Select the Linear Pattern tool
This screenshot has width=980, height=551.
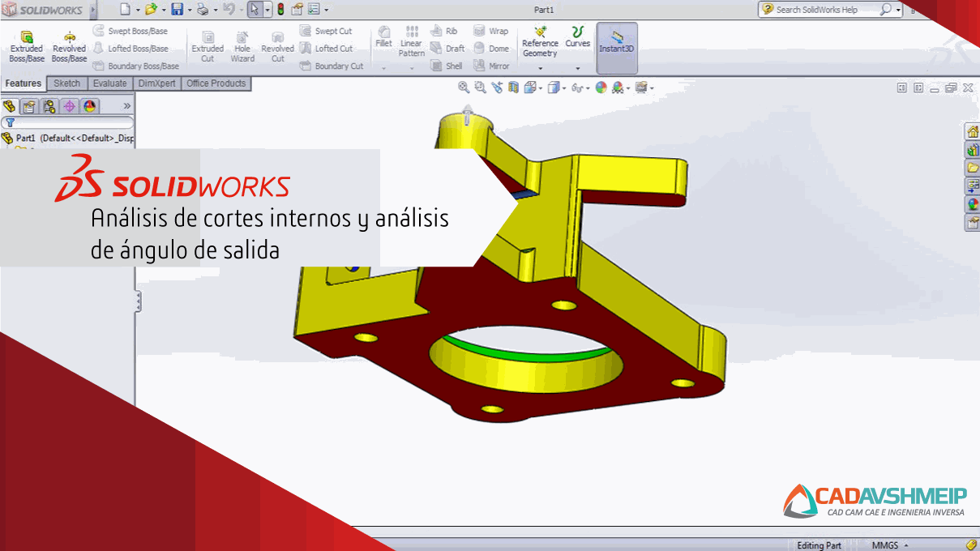tap(412, 41)
